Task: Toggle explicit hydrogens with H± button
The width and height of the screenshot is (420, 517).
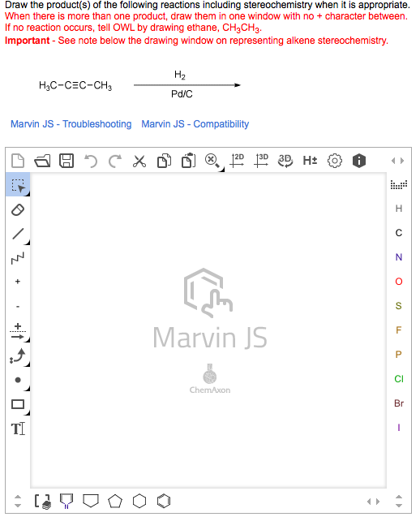Action: pos(310,161)
